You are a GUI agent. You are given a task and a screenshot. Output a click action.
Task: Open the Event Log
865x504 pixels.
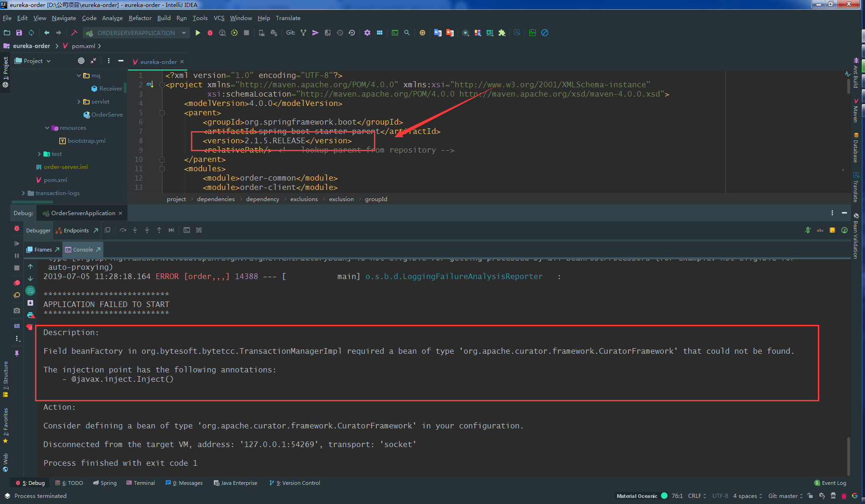(x=830, y=483)
